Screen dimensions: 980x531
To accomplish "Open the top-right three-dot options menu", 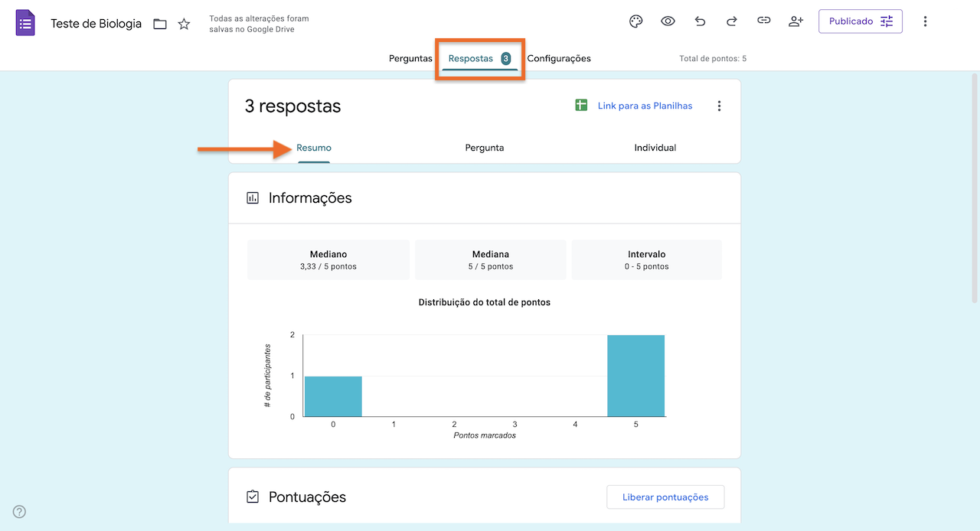I will point(926,21).
